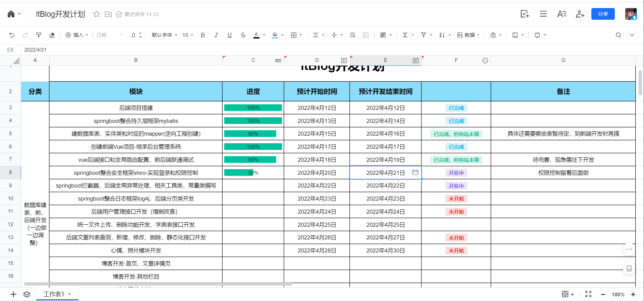644x301 pixels.
Task: Open the 日期 number format dropdown
Action: [110, 35]
